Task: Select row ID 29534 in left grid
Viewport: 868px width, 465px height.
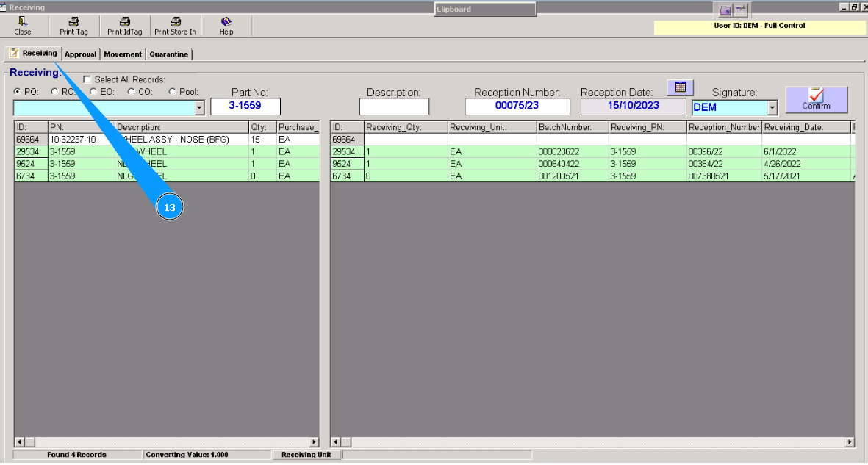Action: tap(30, 151)
